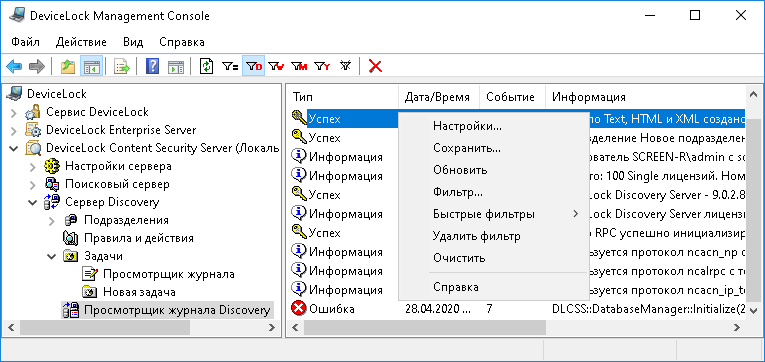The height and width of the screenshot is (362, 765).
Task: Click the blue Back arrow in toolbar
Action: coord(15,66)
